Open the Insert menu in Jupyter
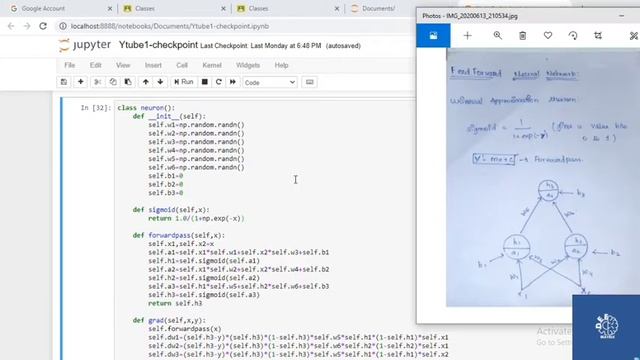640x360 pixels. (153, 65)
